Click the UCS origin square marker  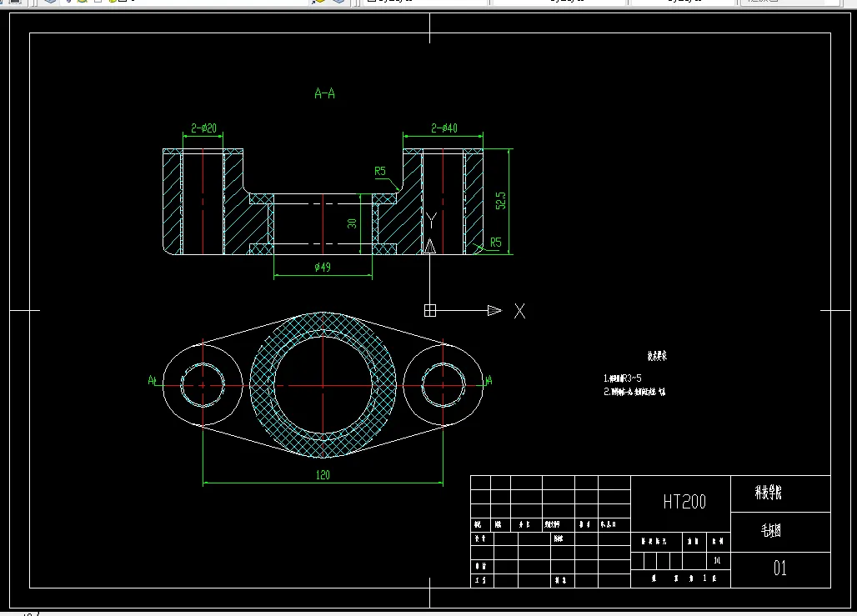430,310
